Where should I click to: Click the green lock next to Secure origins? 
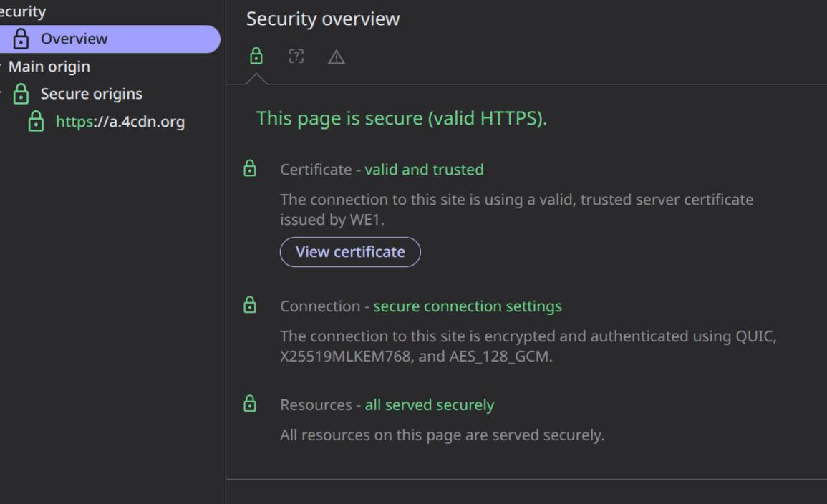tap(21, 94)
